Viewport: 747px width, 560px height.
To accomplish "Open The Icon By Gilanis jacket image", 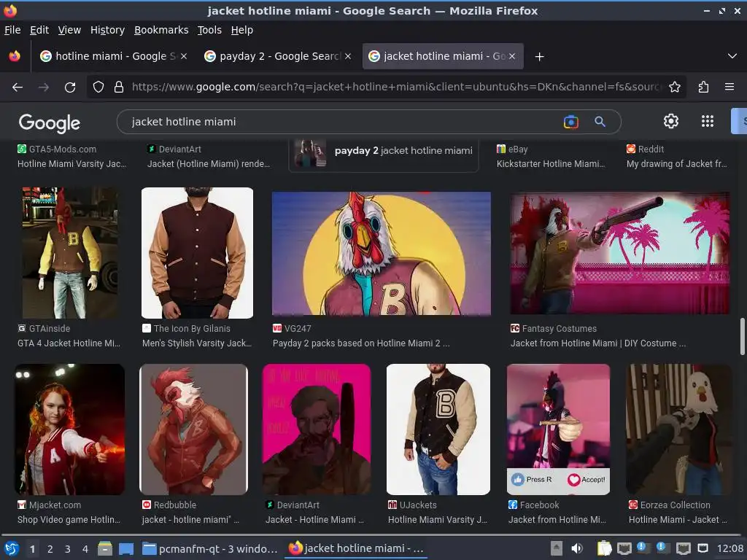I will coord(197,253).
